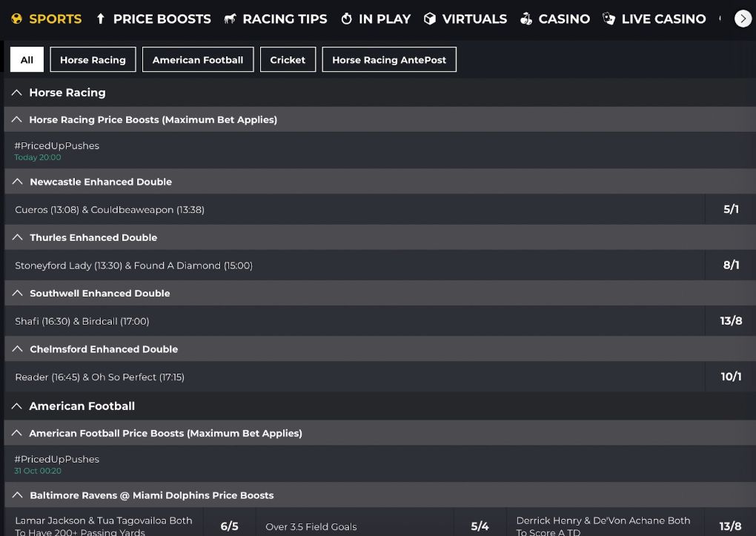Collapse the American Football section

tap(16, 406)
